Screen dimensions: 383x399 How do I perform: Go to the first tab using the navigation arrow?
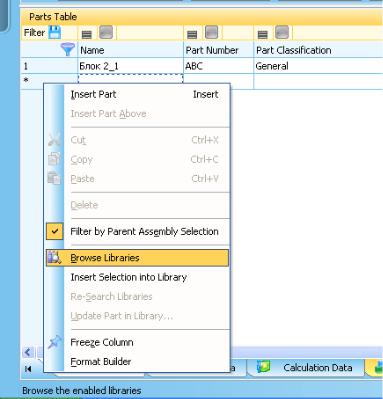tap(28, 368)
